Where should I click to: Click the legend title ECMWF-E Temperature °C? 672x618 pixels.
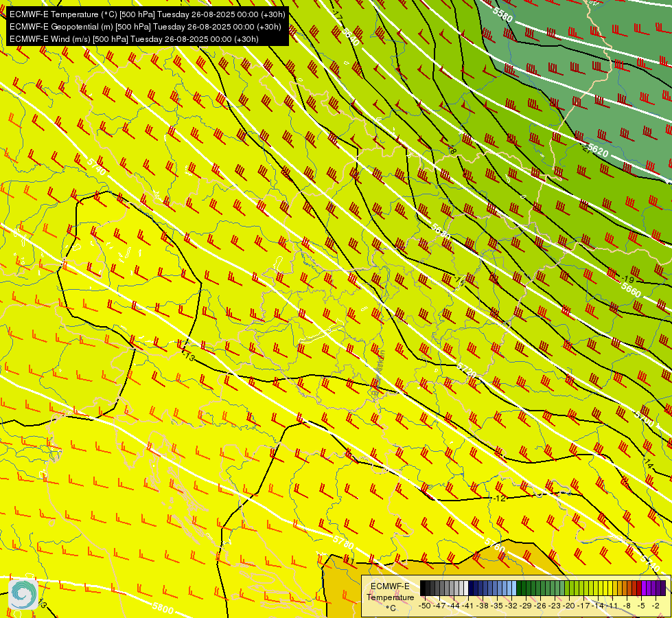coord(391,597)
